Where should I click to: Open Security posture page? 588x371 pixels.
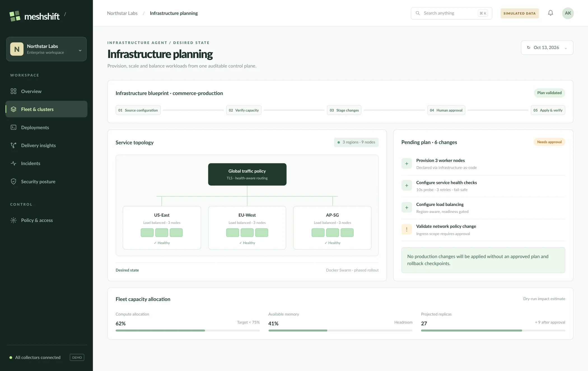pyautogui.click(x=46, y=182)
